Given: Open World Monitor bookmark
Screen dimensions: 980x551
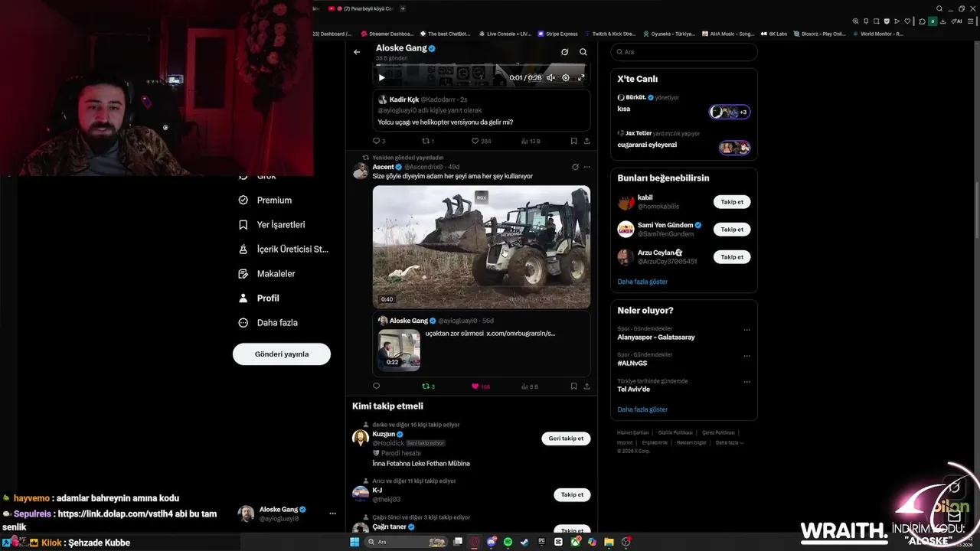Looking at the screenshot, I should [x=877, y=34].
